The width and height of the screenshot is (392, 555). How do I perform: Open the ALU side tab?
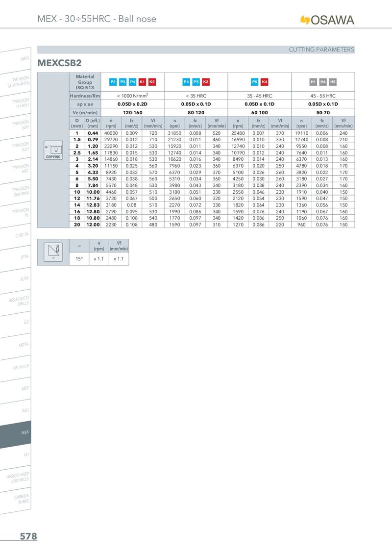coord(16,411)
